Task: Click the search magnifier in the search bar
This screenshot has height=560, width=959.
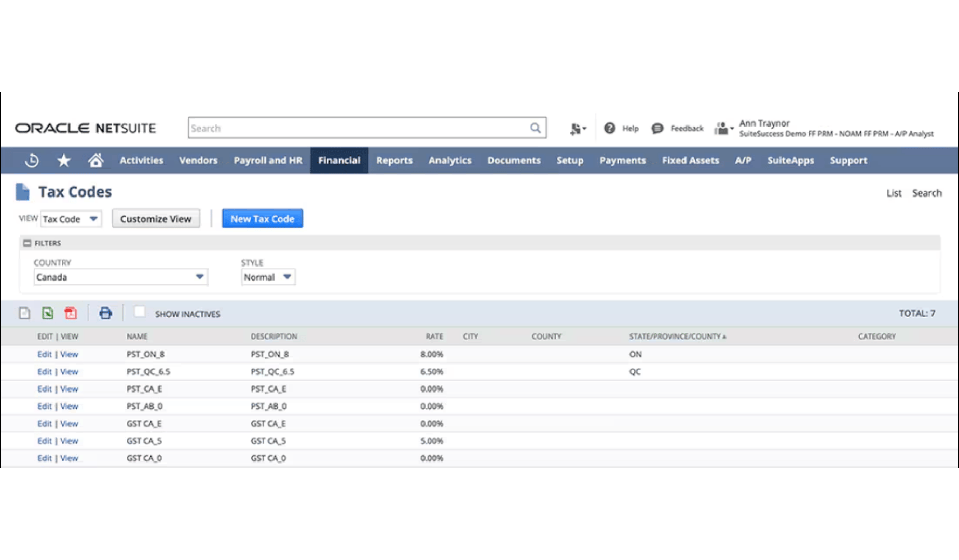Action: (x=535, y=128)
